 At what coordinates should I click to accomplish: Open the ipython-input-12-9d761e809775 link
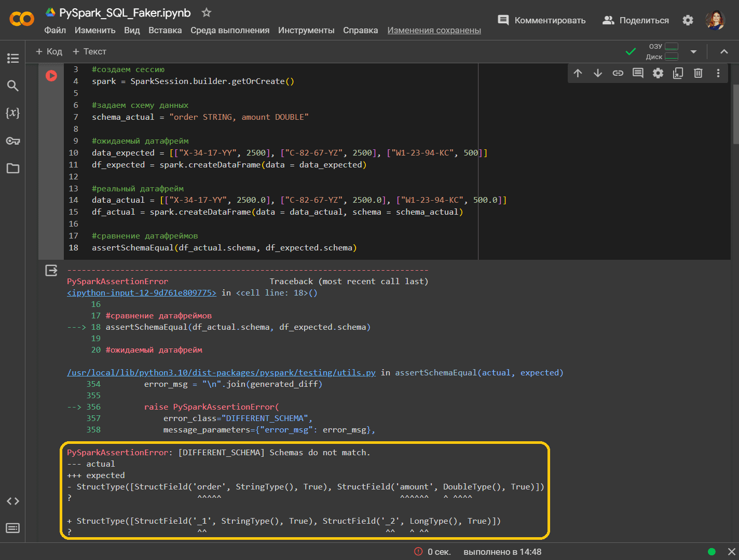[142, 293]
